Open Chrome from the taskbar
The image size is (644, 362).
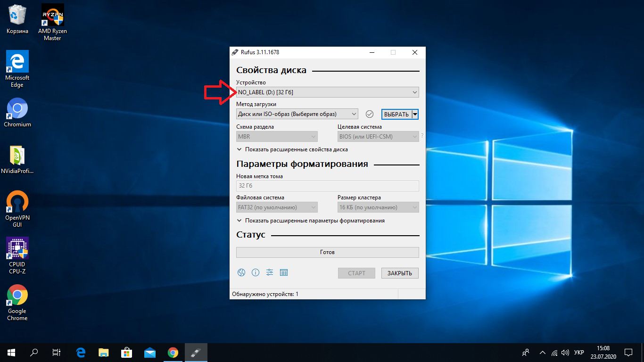point(173,353)
